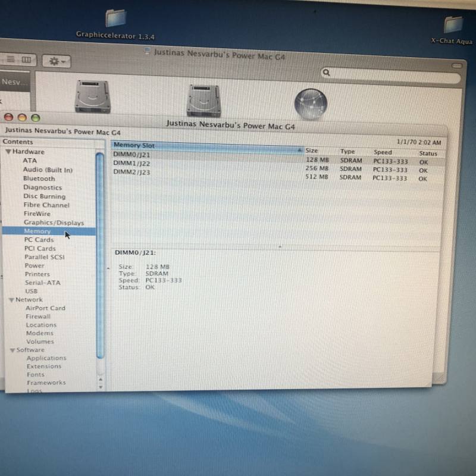The width and height of the screenshot is (476, 476).
Task: Open the Finder Action gear menu
Action: pos(57,61)
